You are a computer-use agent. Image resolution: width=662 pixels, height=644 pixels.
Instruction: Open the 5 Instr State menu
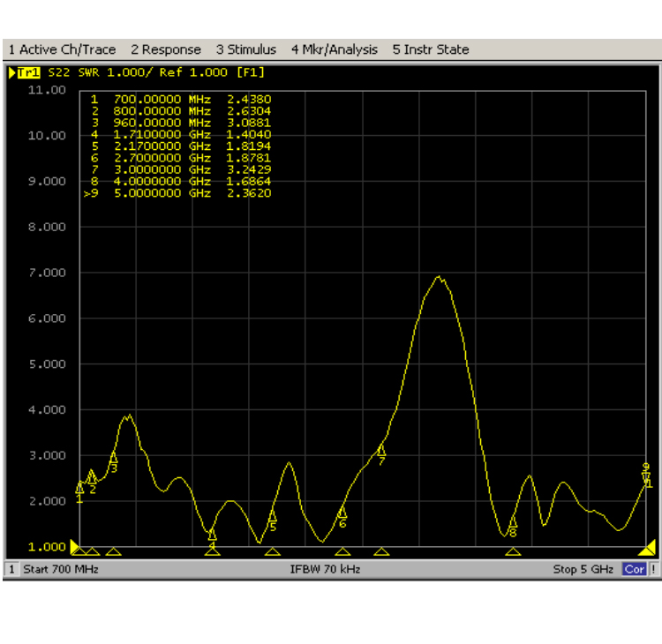click(x=431, y=49)
